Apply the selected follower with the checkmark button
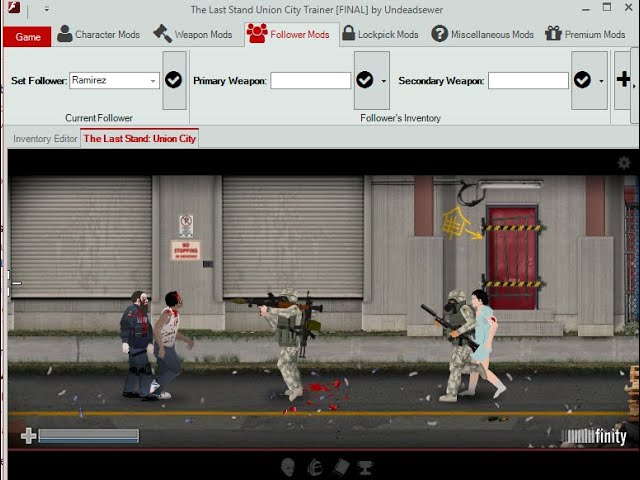 [174, 80]
